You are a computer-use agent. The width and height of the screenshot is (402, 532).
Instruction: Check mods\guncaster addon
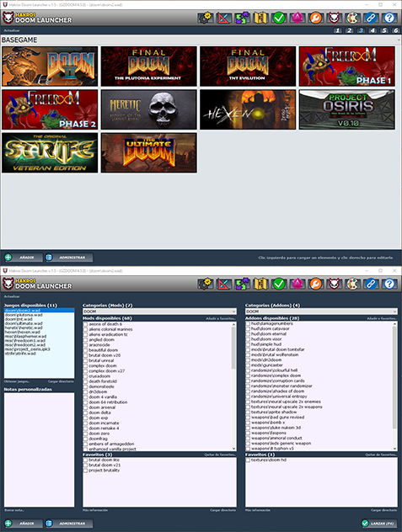[248, 365]
